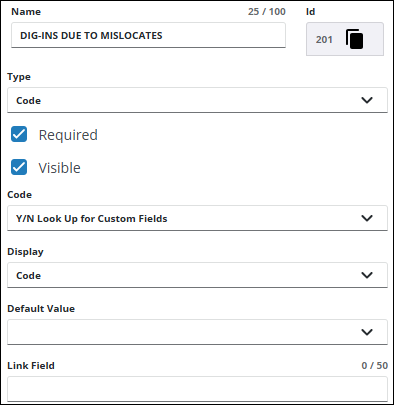Image resolution: width=394 pixels, height=405 pixels.
Task: Click the Name field with DIG-INS DUE TO MISLOCATES
Action: click(x=148, y=35)
